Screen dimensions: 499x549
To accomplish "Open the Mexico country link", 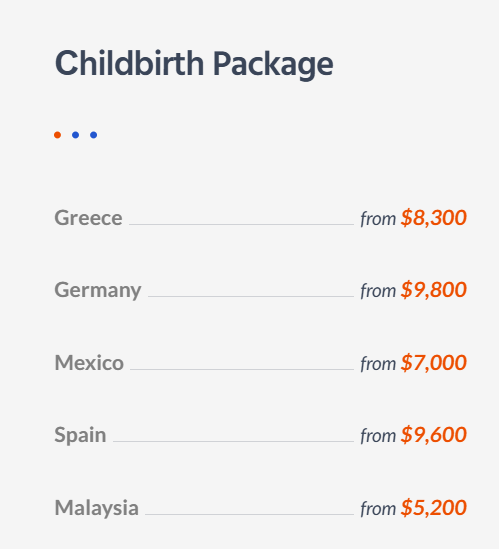I will 89,363.
